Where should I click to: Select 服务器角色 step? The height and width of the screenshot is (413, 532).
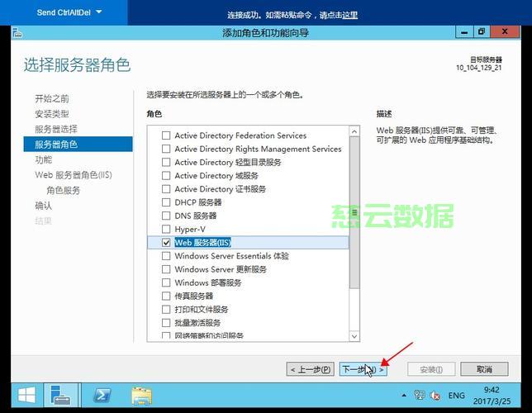(x=78, y=145)
